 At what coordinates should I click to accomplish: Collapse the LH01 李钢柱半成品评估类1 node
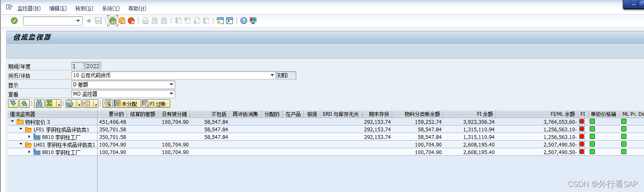coord(21,144)
